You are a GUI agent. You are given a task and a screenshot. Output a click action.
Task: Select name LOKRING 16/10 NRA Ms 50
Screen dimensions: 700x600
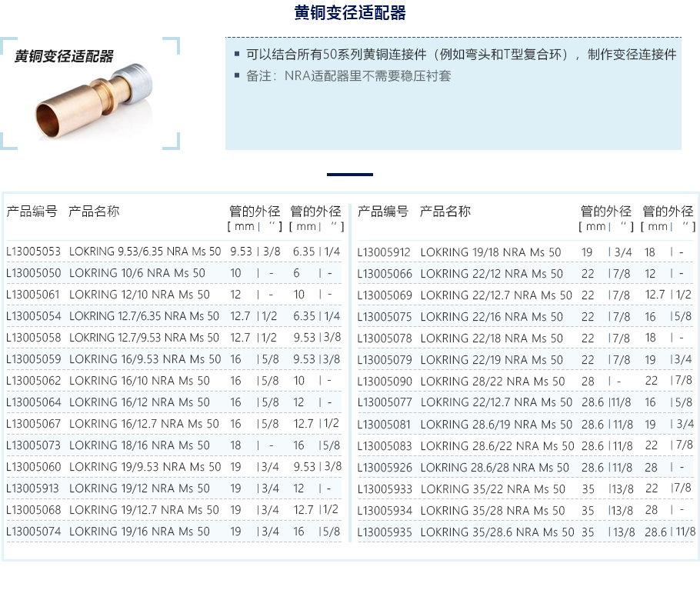[139, 381]
